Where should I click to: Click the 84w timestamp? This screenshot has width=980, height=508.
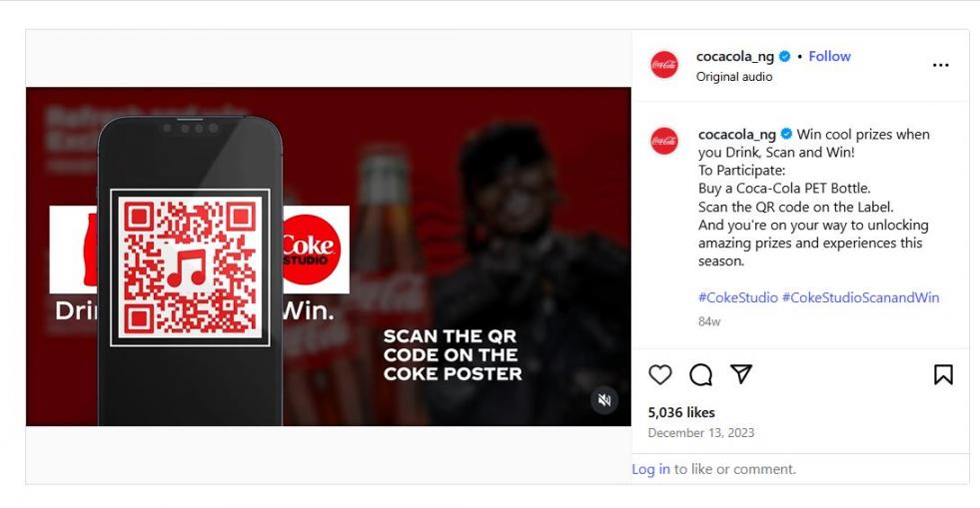pyautogui.click(x=709, y=321)
